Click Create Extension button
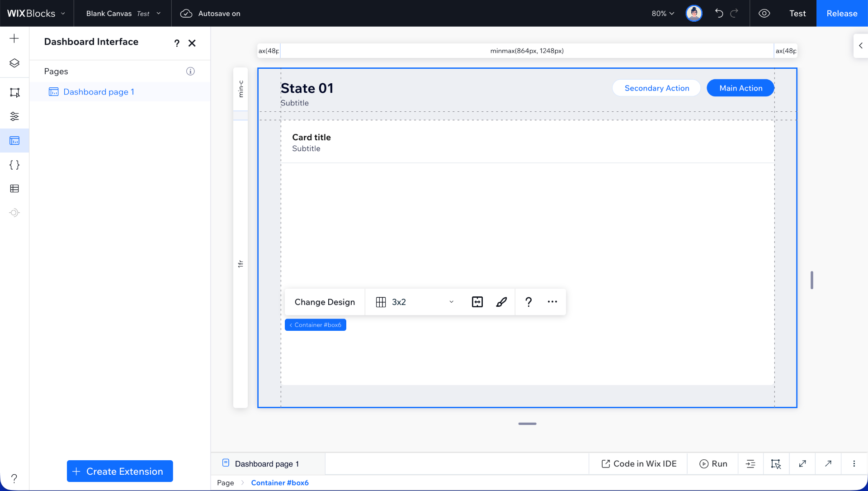This screenshot has width=868, height=491. click(120, 471)
